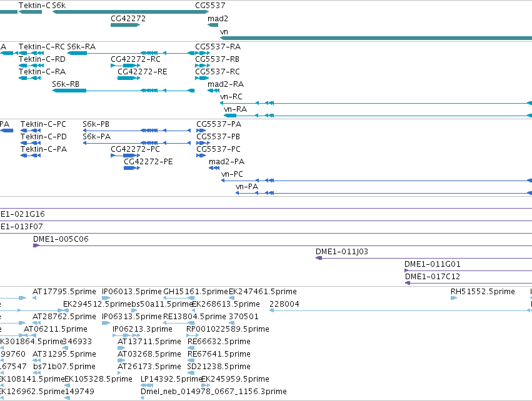Click protein CG42272-PC
This screenshot has height=401, width=532.
tap(125, 156)
